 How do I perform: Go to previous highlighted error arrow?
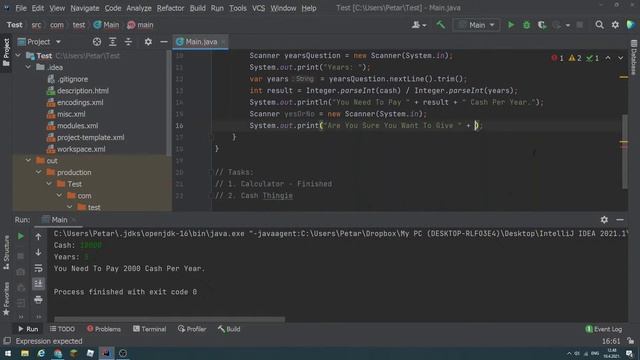(x=608, y=58)
